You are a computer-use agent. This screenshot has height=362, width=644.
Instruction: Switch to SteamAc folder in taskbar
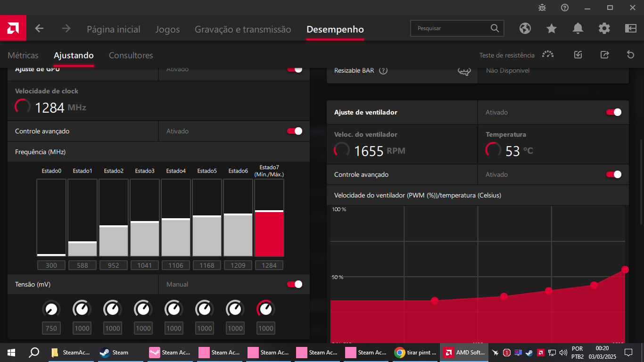click(x=71, y=352)
